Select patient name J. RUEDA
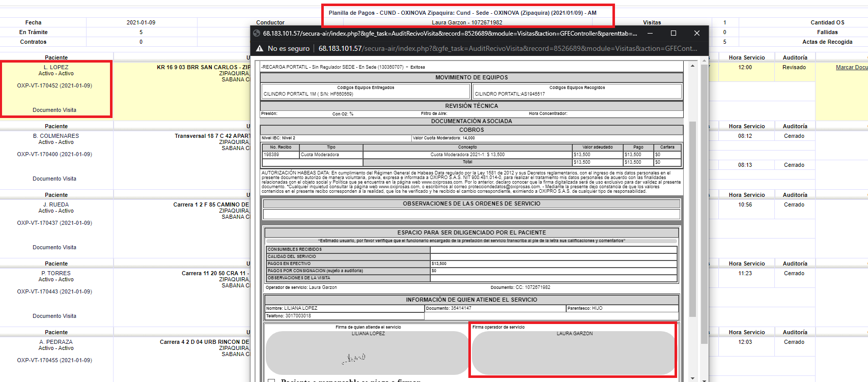 pyautogui.click(x=56, y=204)
